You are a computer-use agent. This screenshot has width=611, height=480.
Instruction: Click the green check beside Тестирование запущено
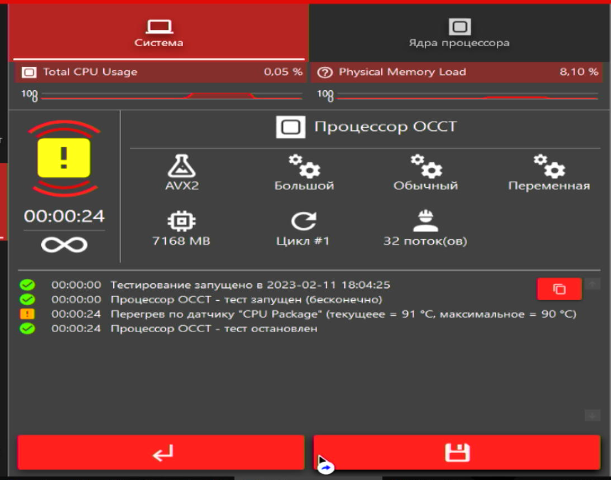click(27, 285)
